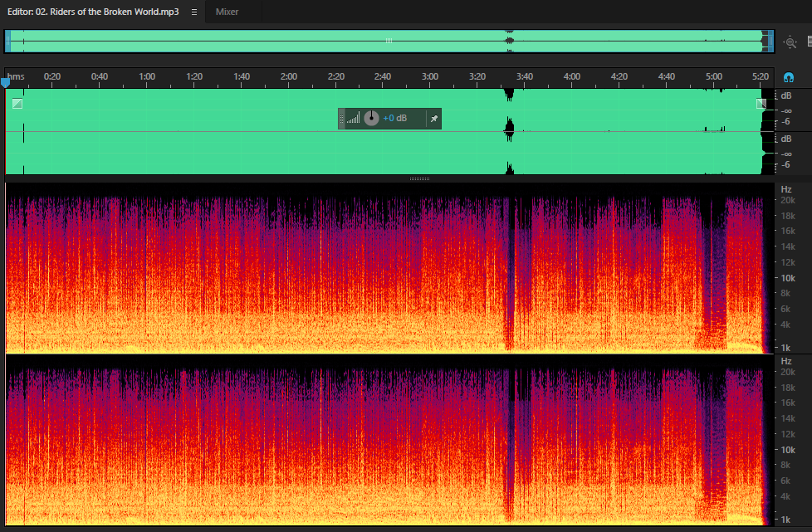Image resolution: width=812 pixels, height=532 pixels.
Task: Click the dB label of the upper channel scale
Action: click(786, 95)
